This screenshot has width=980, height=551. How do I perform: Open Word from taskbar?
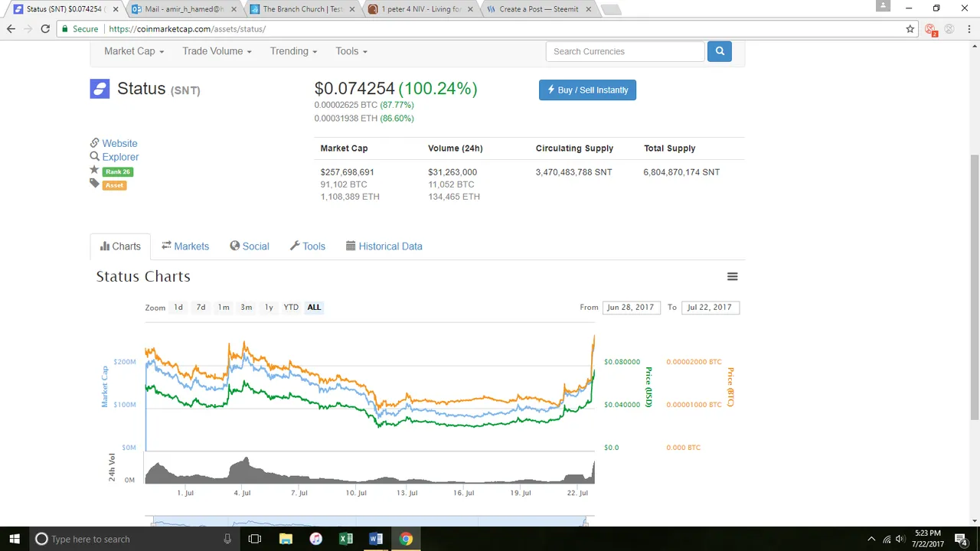click(375, 539)
